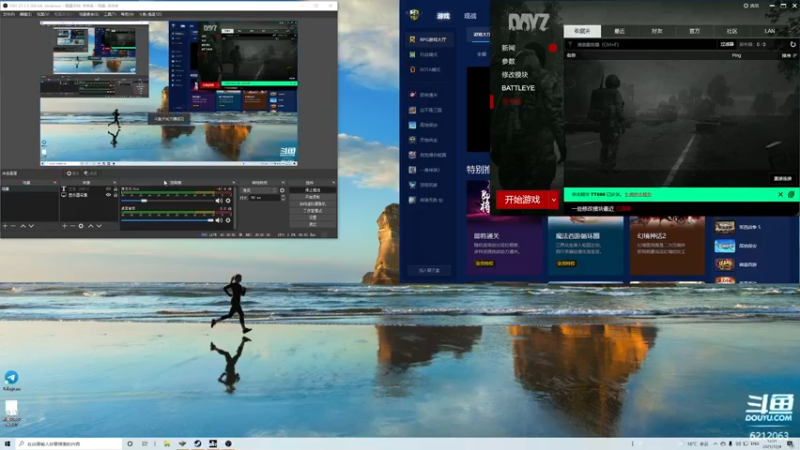Image resolution: width=800 pixels, height=450 pixels.
Task: Click the Steam icon in the taskbar
Action: coord(197,444)
